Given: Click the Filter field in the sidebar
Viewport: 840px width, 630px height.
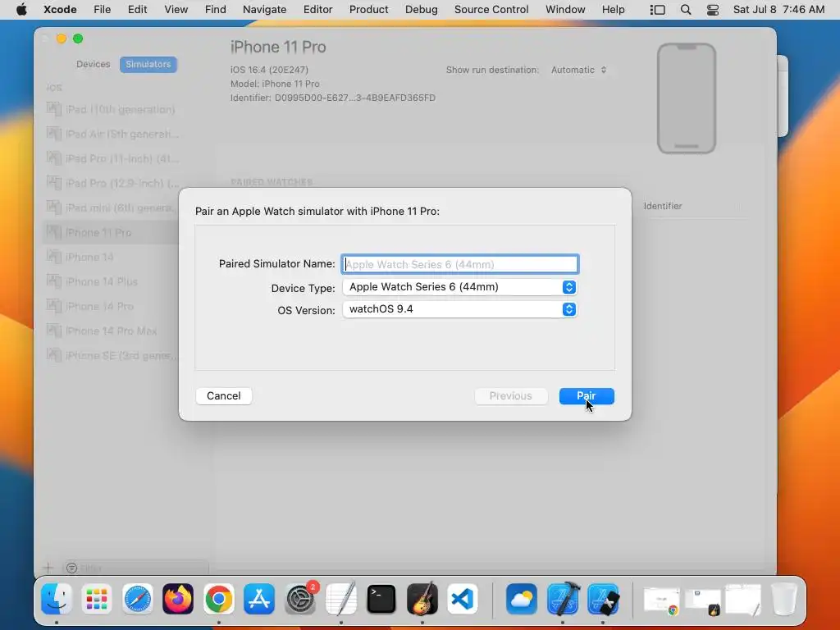Looking at the screenshot, I should 135,568.
